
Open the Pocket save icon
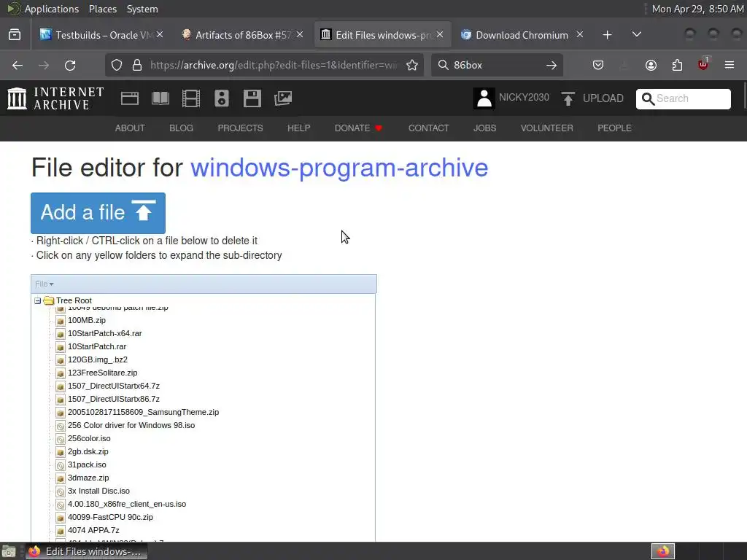click(598, 65)
